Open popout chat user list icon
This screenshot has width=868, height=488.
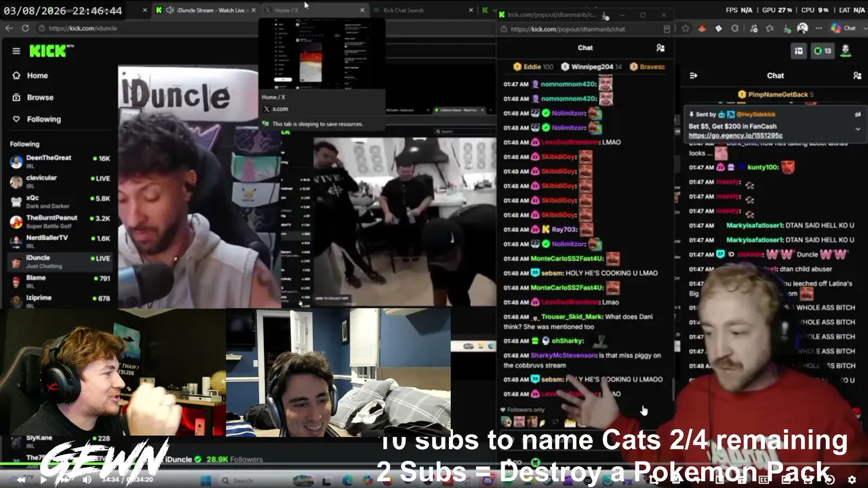coord(660,48)
